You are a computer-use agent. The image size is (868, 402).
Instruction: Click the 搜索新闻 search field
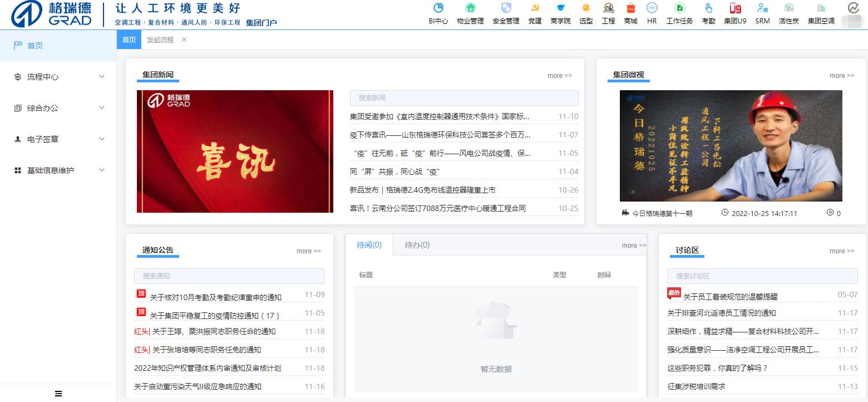coord(463,98)
